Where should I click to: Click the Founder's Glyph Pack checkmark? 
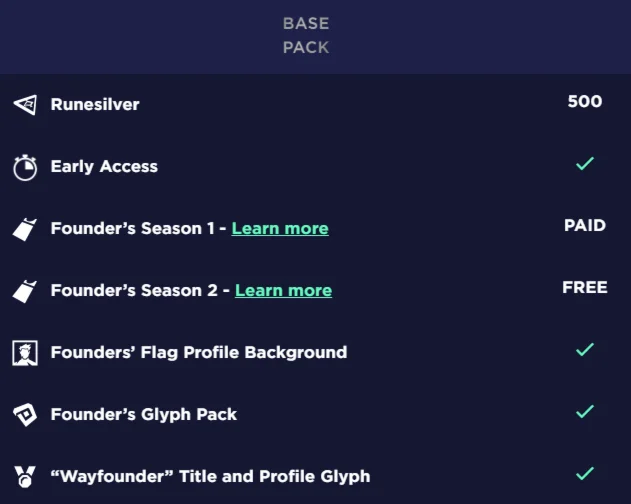tap(585, 411)
